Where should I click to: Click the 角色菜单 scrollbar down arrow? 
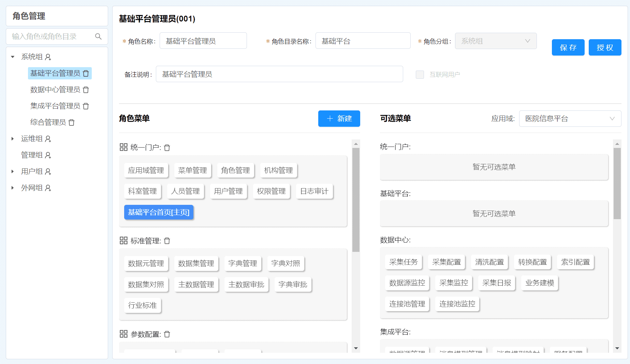pos(356,348)
